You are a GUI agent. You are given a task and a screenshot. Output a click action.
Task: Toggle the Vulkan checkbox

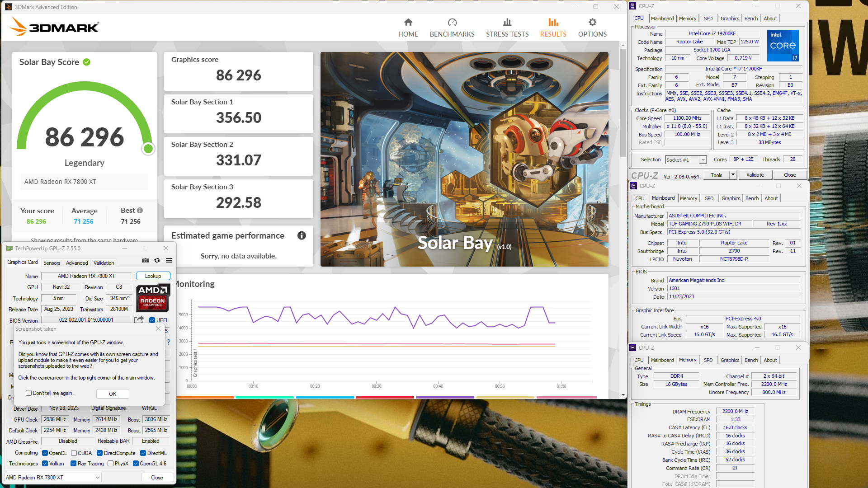(x=45, y=463)
